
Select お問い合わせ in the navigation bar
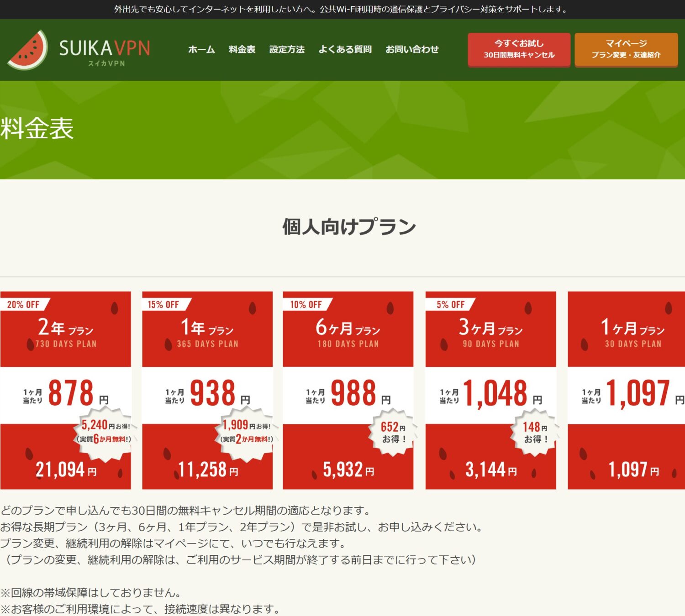point(412,49)
